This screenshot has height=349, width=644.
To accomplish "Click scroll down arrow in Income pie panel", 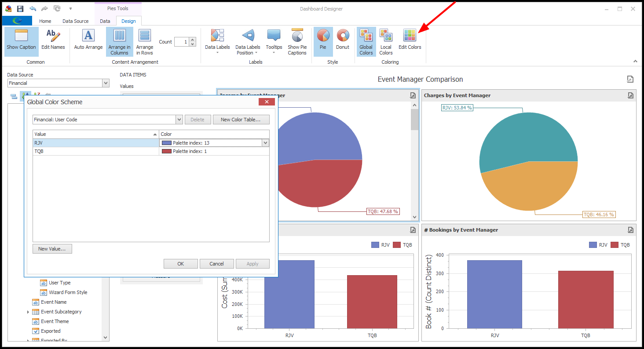I will pyautogui.click(x=414, y=217).
